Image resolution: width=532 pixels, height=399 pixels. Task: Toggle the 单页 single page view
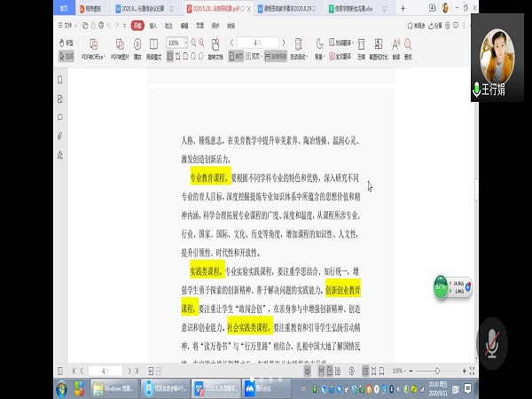click(x=236, y=55)
